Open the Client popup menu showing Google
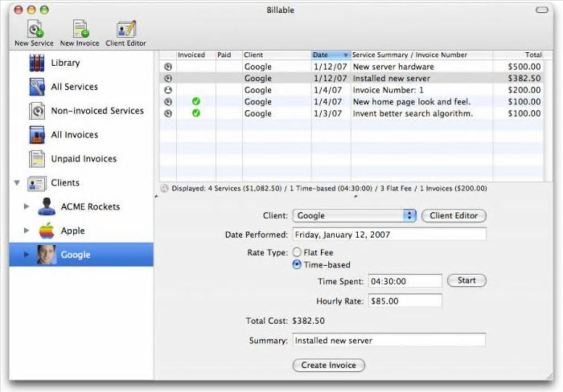This screenshot has height=392, width=563. 354,216
